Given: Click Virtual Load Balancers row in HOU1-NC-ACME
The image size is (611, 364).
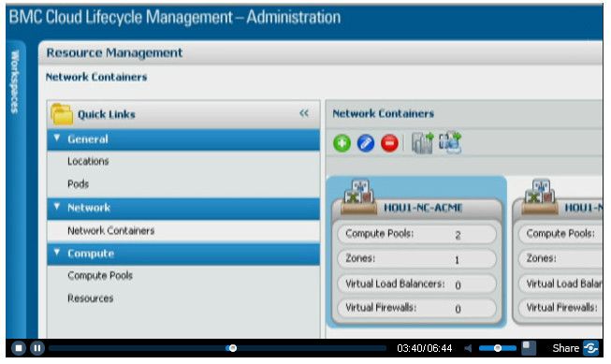Looking at the screenshot, I should coord(416,284).
